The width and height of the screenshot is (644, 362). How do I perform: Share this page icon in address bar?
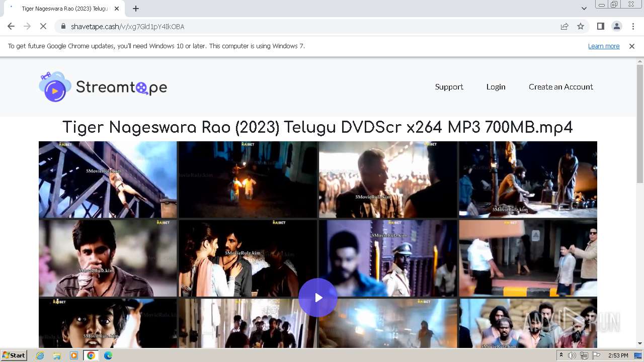[565, 26]
